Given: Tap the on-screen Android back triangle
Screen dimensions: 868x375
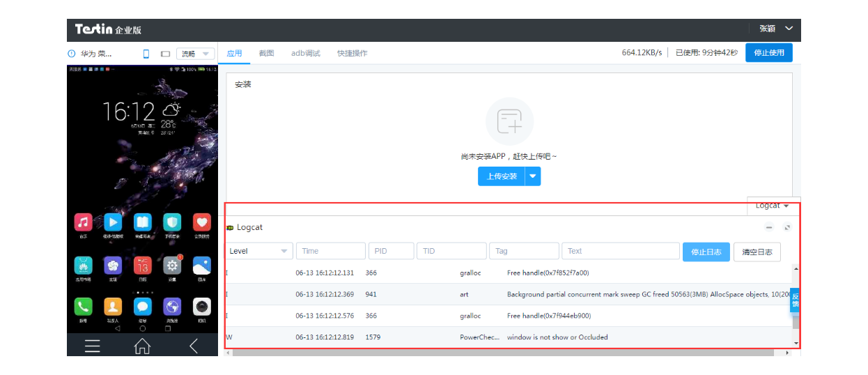Looking at the screenshot, I should [x=117, y=328].
